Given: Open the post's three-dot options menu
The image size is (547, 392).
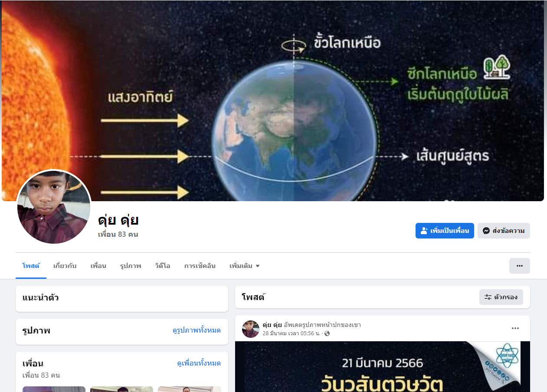Looking at the screenshot, I should 515,328.
